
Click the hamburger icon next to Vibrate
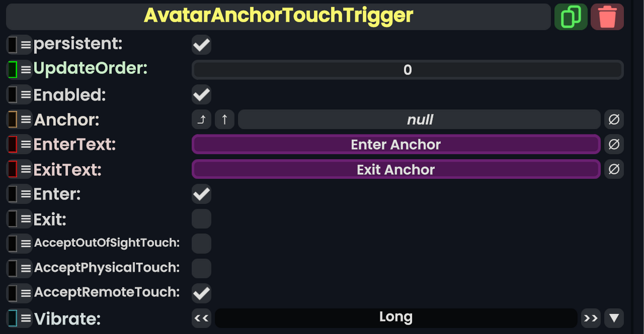coord(24,318)
